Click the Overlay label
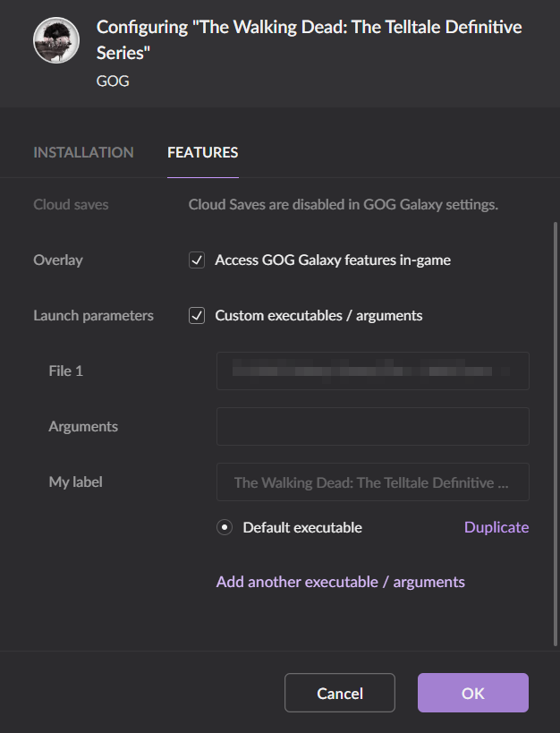The width and height of the screenshot is (560, 733). (x=58, y=260)
